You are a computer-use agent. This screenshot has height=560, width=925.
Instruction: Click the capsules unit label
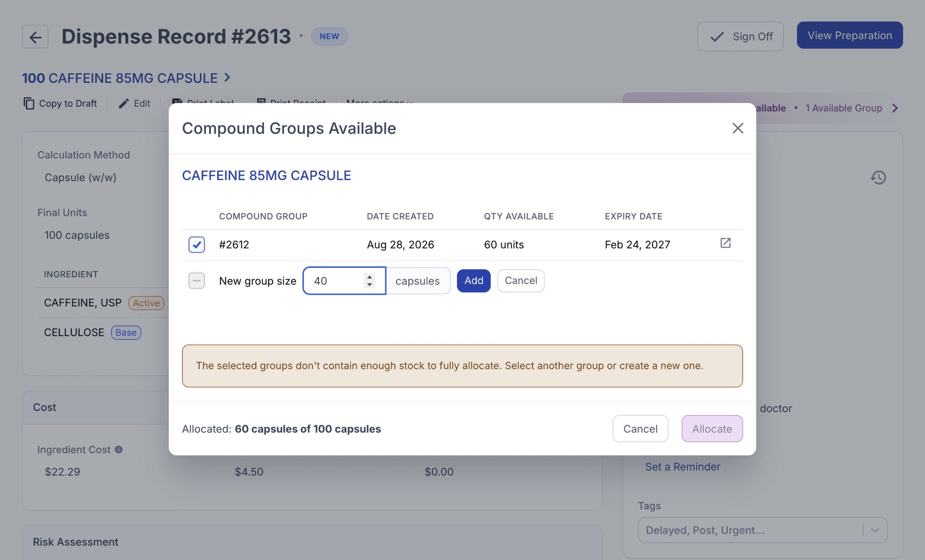[418, 281]
